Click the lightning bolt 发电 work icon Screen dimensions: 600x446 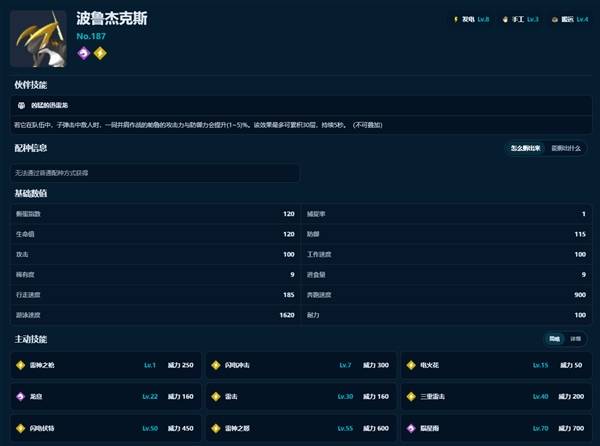[x=456, y=19]
